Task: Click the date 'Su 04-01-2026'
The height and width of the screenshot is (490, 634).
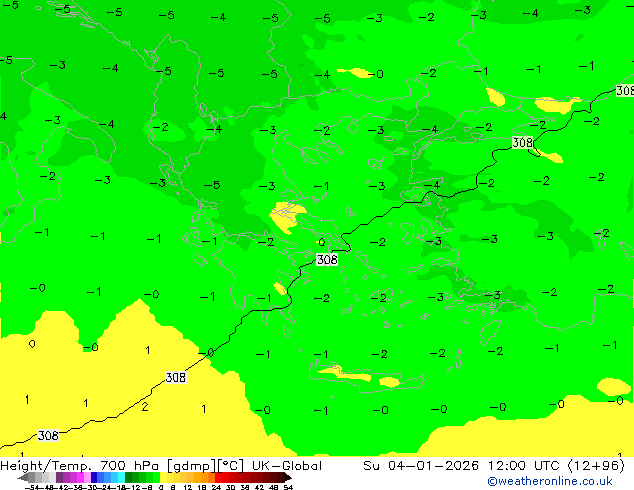Action: (421, 466)
